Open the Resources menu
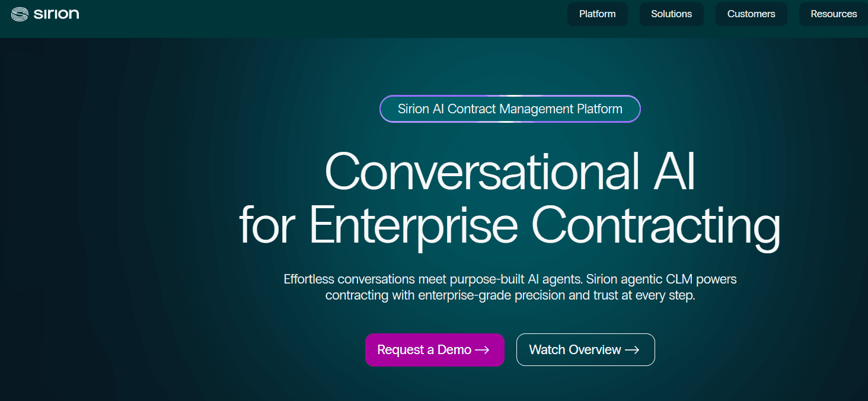Screen dimensions: 868x401 pyautogui.click(x=834, y=14)
